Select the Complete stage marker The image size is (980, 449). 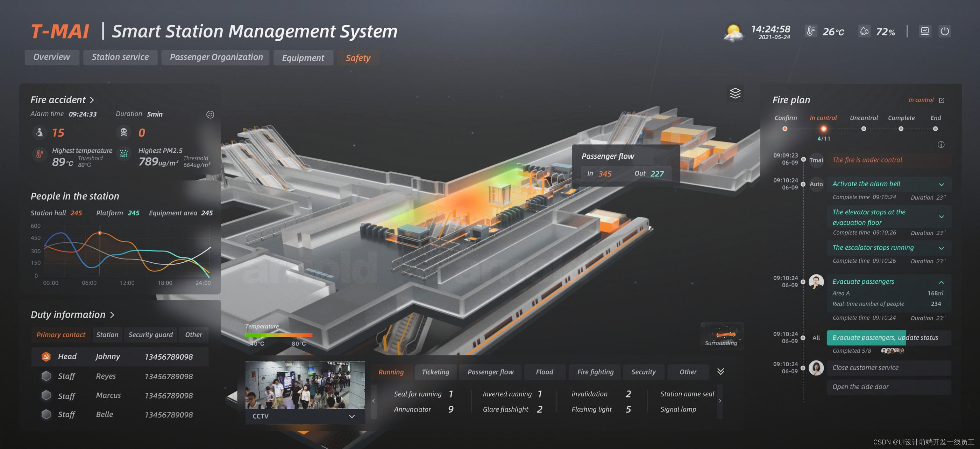click(901, 129)
